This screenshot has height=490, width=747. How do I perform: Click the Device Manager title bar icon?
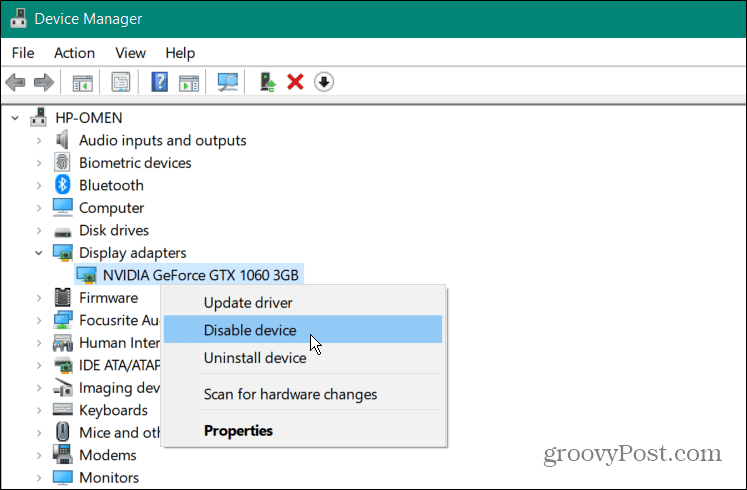tap(19, 18)
